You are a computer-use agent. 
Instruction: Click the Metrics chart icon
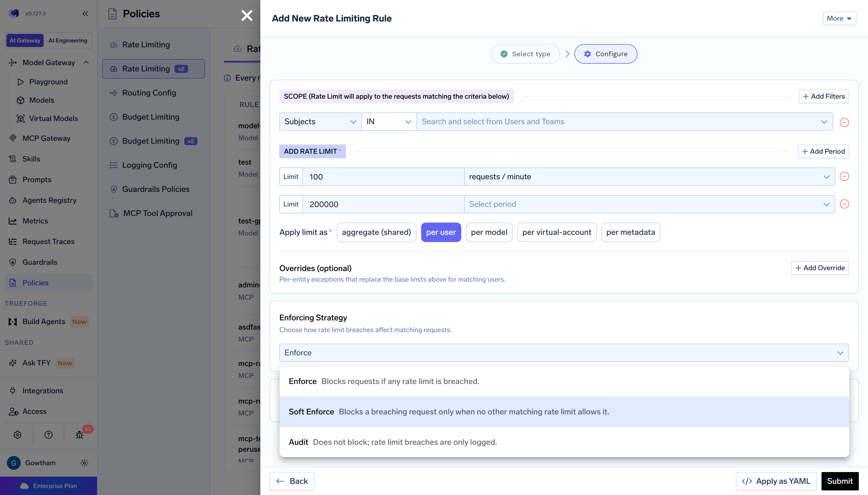pyautogui.click(x=13, y=221)
